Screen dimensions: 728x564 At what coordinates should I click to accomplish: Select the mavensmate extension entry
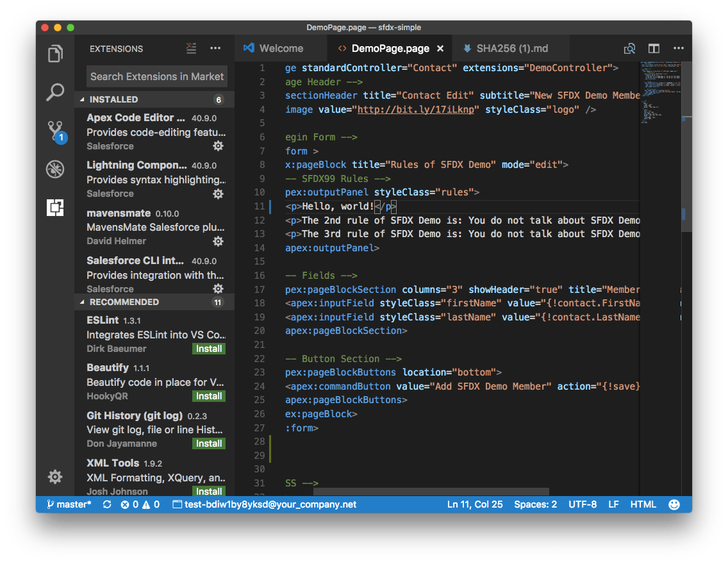pos(155,226)
